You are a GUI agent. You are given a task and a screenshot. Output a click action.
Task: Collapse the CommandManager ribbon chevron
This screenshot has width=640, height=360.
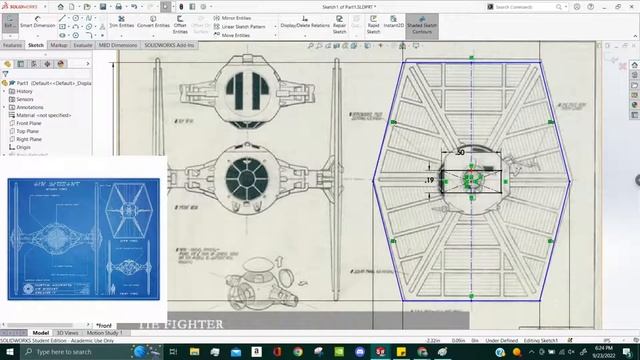pos(635,36)
